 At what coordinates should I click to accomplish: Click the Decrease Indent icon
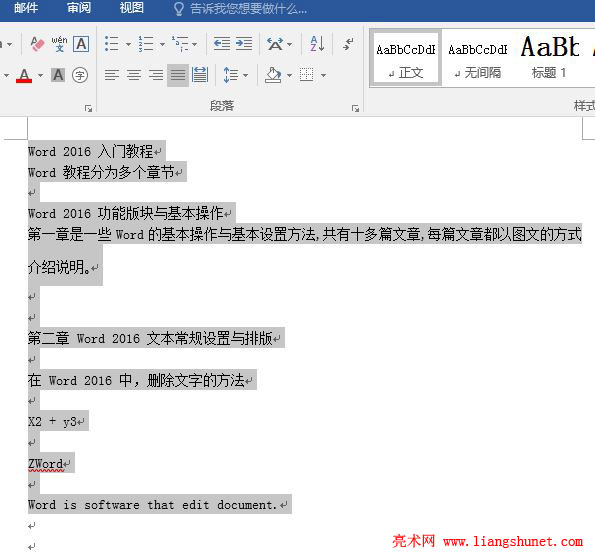coord(222,44)
